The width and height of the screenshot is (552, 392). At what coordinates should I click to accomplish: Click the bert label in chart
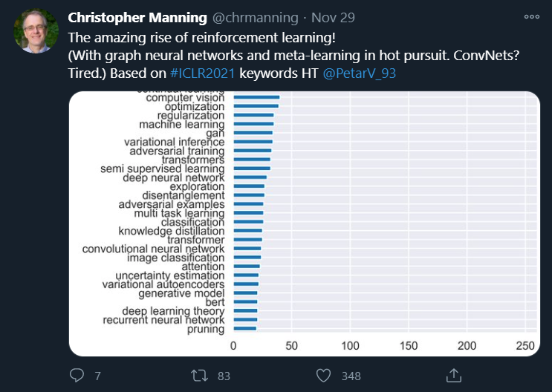tap(215, 302)
